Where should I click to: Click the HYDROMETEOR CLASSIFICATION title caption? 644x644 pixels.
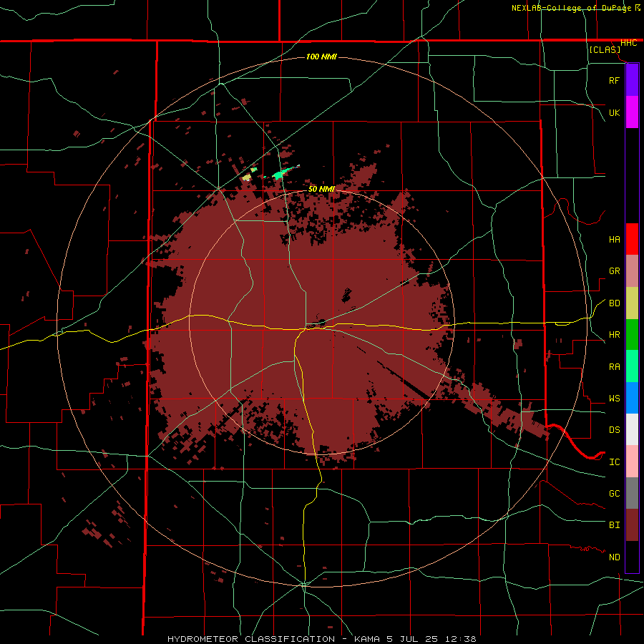click(x=322, y=639)
